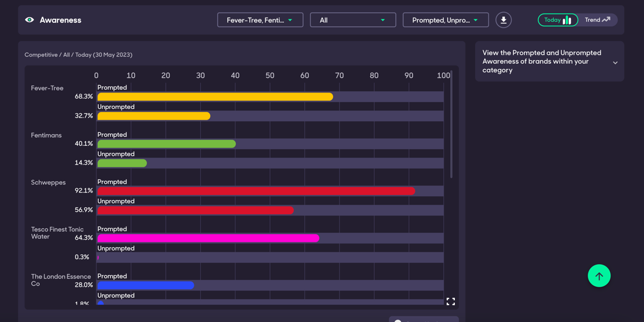
Task: Click the Fever-Tree Prompted yellow bar
Action: tap(215, 97)
